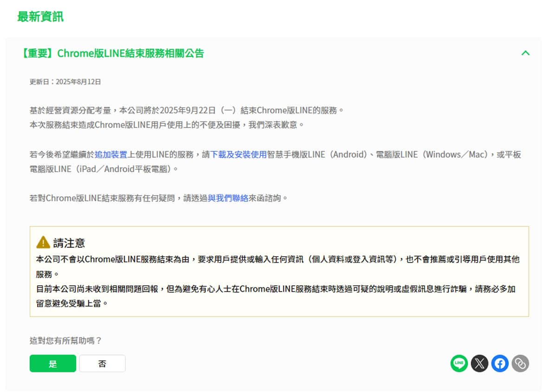Screen dimensions: 557x392
Task: Click the 更新日：2025年8月12日 date text
Action: [65, 82]
